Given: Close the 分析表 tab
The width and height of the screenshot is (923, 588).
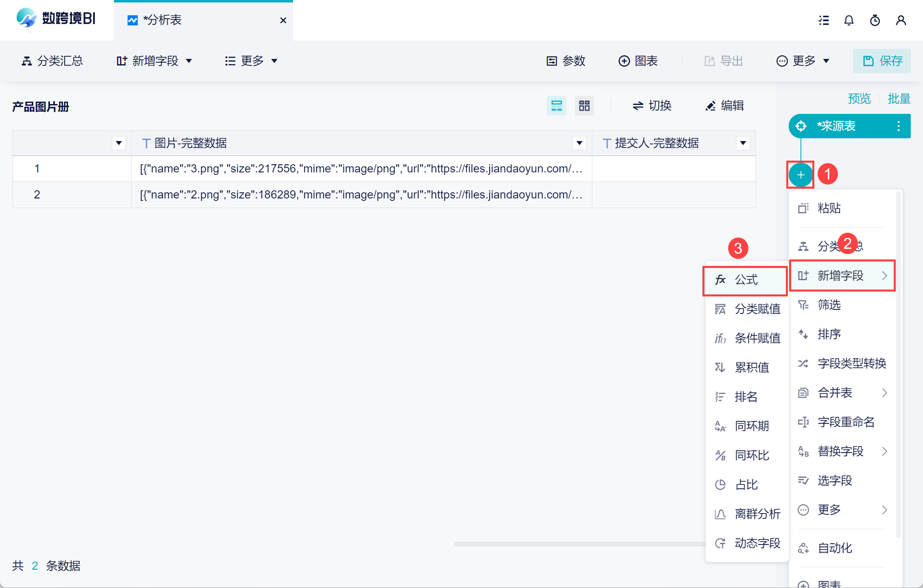Looking at the screenshot, I should point(283,20).
